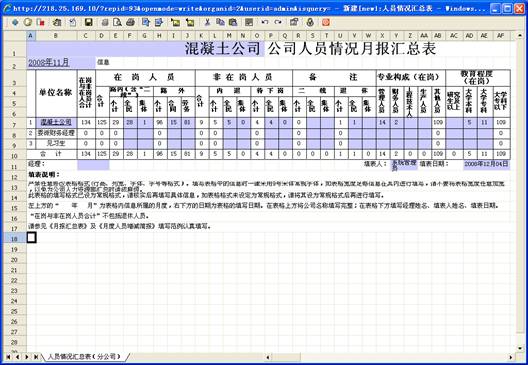Screen dimensions: 528x365
Task: Open the 人员情况汇总表 sheet tab
Action: pyautogui.click(x=84, y=357)
